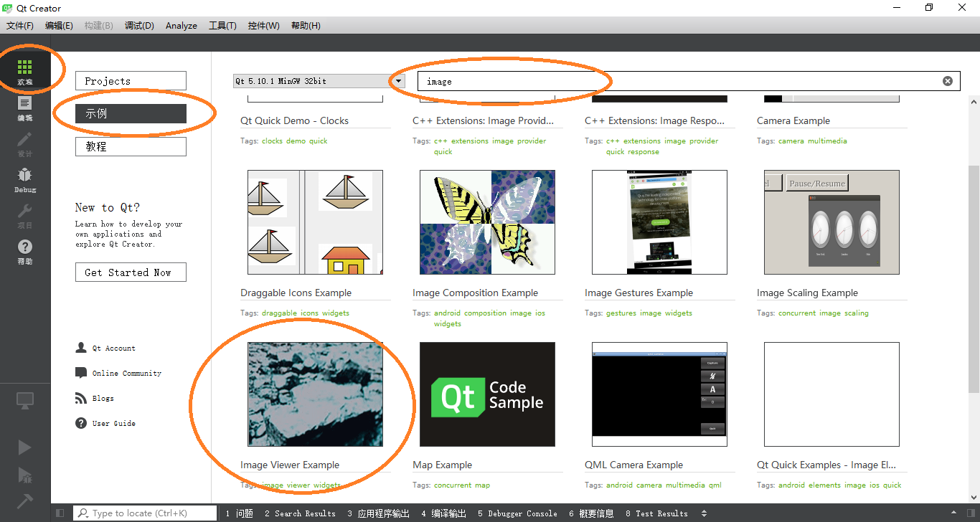Viewport: 980px width, 522px height.
Task: Open the Image Viewer Example thumbnail
Action: tap(315, 394)
